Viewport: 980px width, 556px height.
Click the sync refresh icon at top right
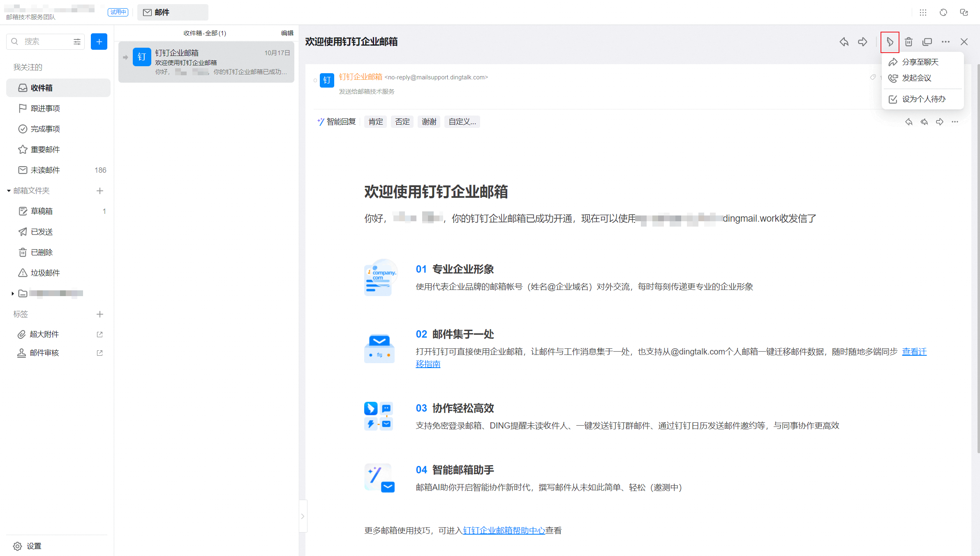tap(943, 12)
